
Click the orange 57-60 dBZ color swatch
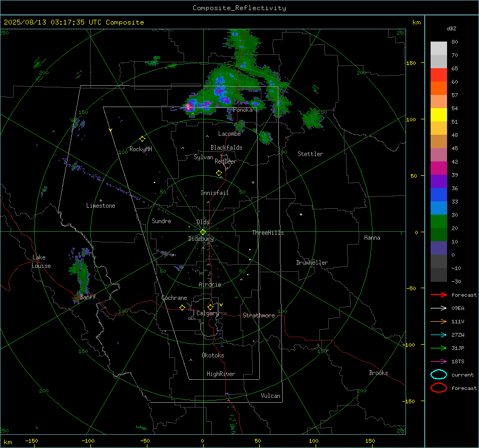pos(439,88)
